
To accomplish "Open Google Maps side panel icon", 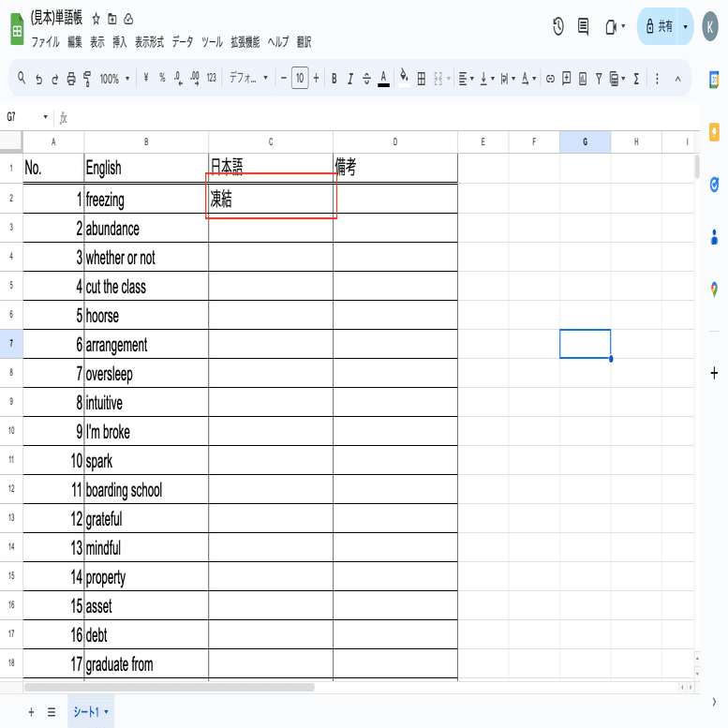I will click(x=714, y=290).
